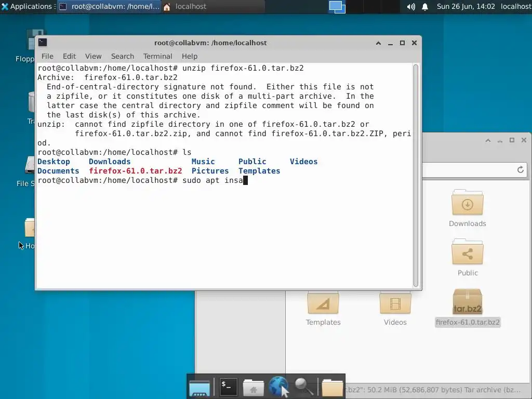Screen dimensions: 532x399
Task: Open the Help menu in terminal
Action: (189, 56)
